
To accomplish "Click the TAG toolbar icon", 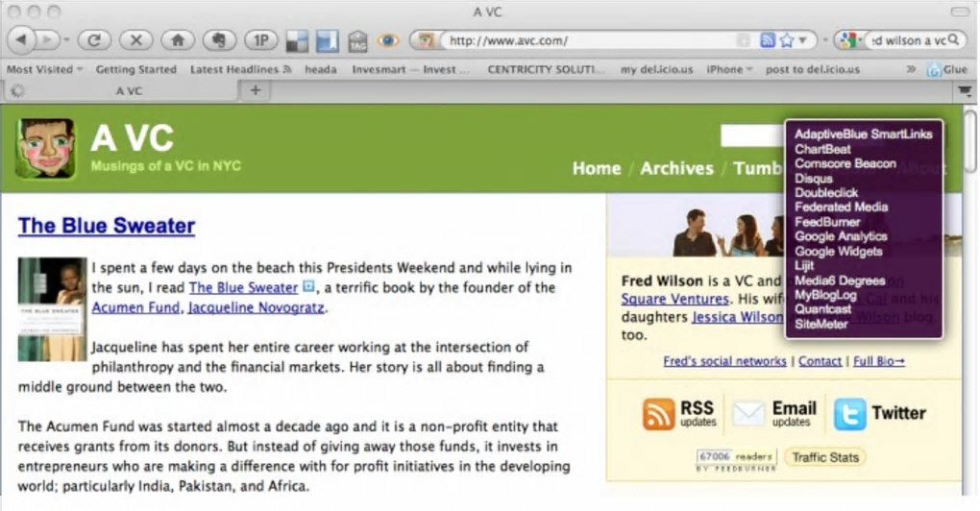I will [357, 41].
